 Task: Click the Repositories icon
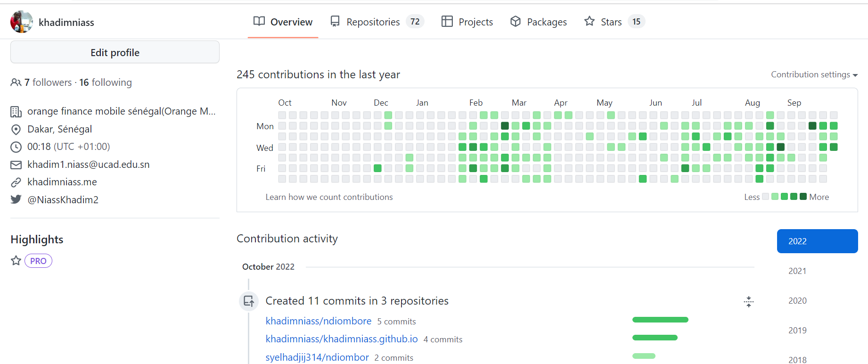click(335, 22)
